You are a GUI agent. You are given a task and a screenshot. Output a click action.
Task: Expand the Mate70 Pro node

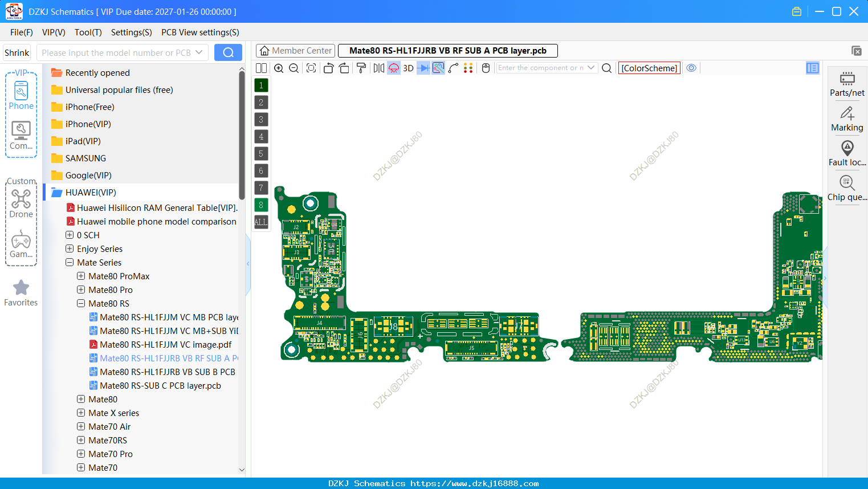pyautogui.click(x=81, y=454)
